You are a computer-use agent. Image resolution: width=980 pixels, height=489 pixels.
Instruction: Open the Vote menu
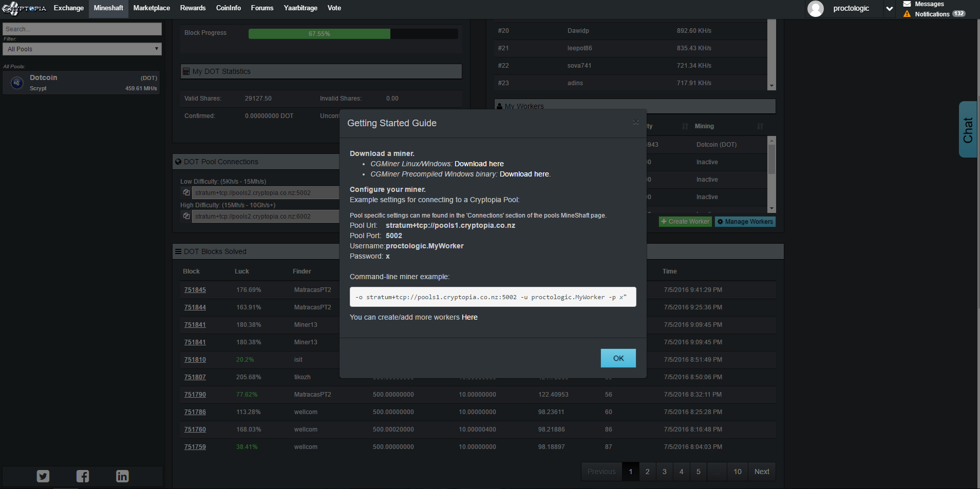[x=334, y=8]
